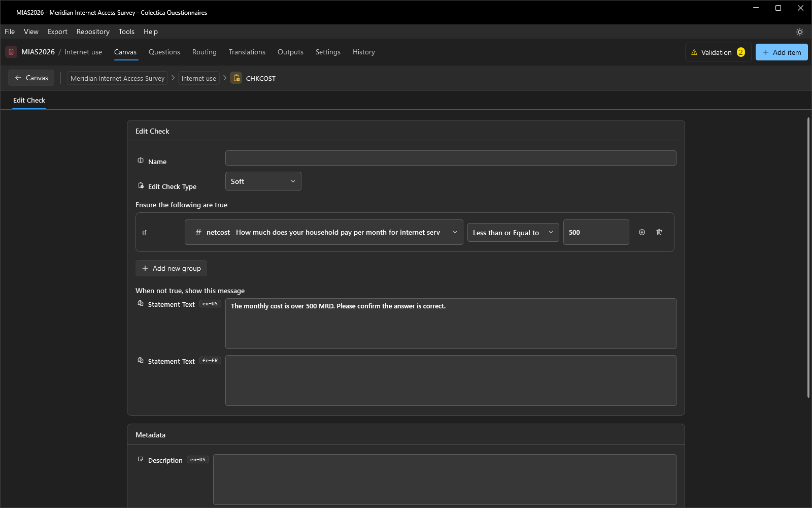Click the Description en-US text area
The width and height of the screenshot is (812, 508).
[445, 480]
